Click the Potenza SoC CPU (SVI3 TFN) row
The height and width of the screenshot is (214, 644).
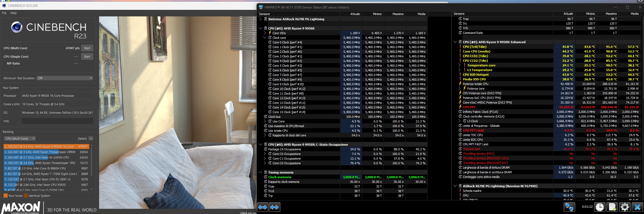pyautogui.click(x=546, y=98)
